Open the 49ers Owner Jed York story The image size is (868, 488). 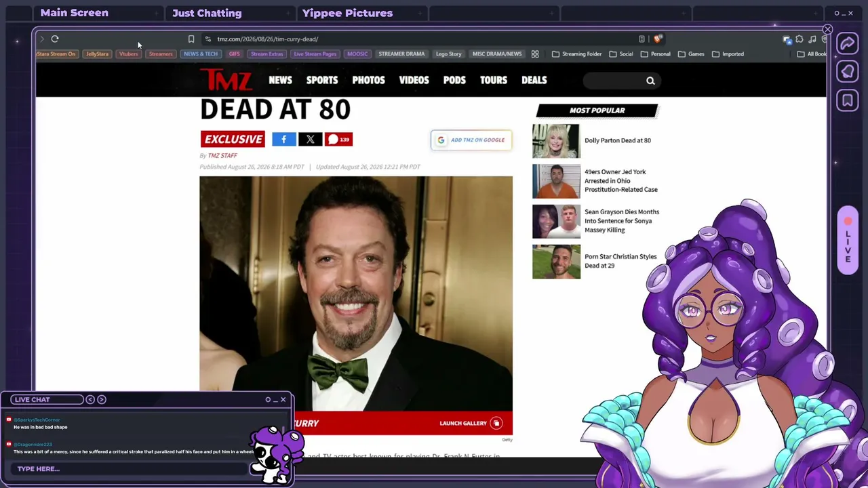(621, 181)
